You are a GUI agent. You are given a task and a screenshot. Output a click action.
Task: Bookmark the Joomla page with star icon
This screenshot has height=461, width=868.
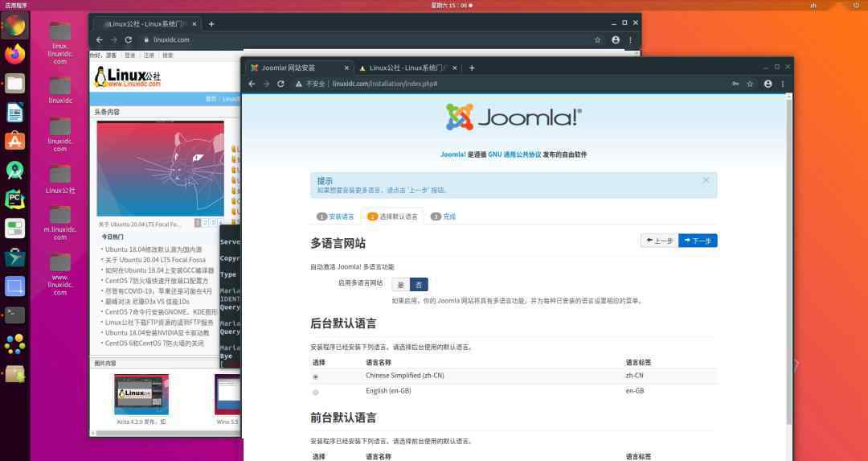point(750,84)
